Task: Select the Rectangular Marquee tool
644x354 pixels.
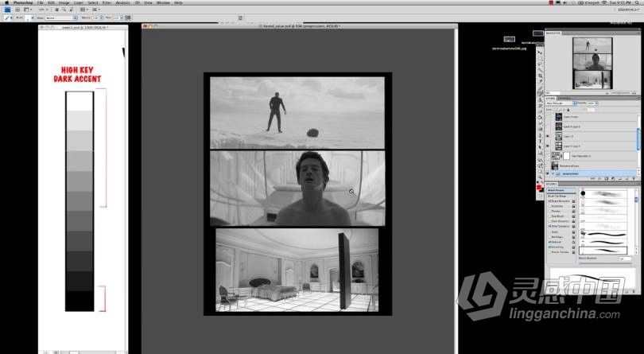Action: click(x=540, y=58)
